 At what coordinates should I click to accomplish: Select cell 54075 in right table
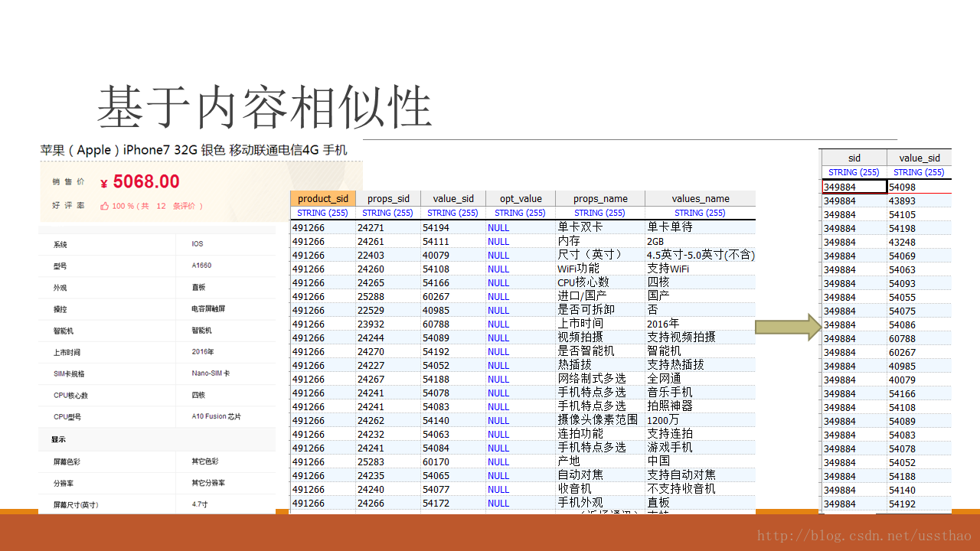[x=920, y=311]
